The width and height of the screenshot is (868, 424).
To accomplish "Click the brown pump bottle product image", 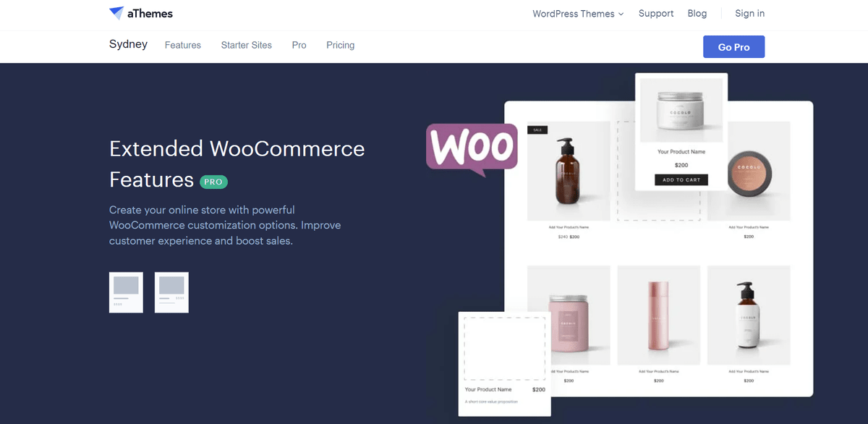I will tap(569, 171).
